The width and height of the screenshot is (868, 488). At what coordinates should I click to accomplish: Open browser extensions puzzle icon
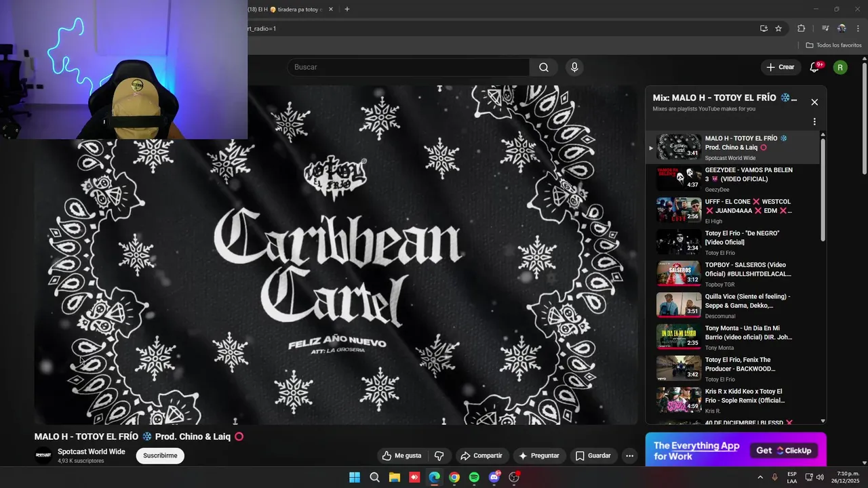tap(801, 28)
